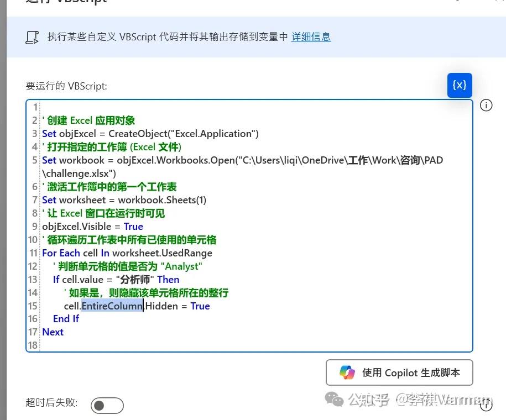Click the Copilot icon on the generate button
The width and height of the screenshot is (506, 420).
[347, 372]
